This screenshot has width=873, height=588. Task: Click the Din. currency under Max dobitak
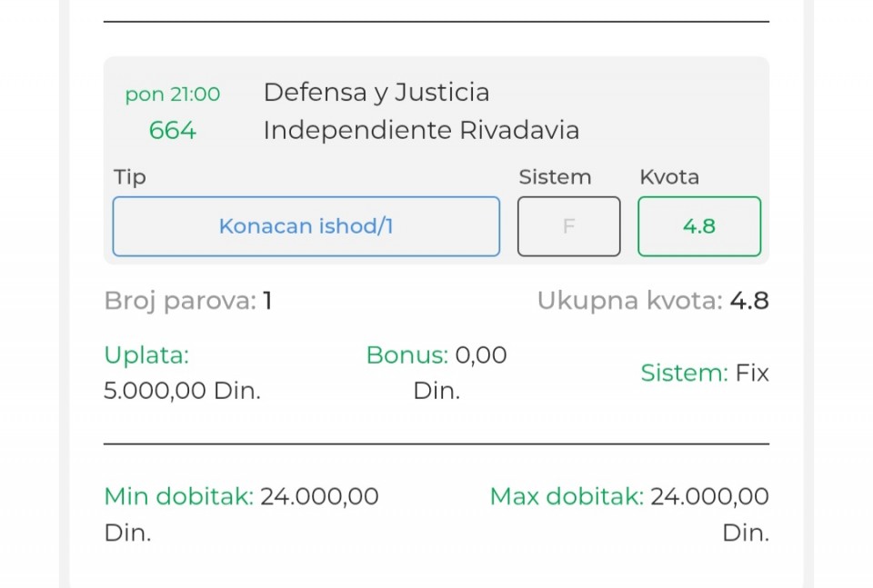[746, 533]
